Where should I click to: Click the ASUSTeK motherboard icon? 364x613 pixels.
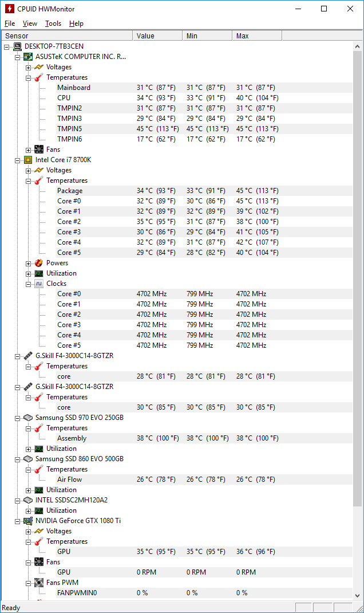28,57
